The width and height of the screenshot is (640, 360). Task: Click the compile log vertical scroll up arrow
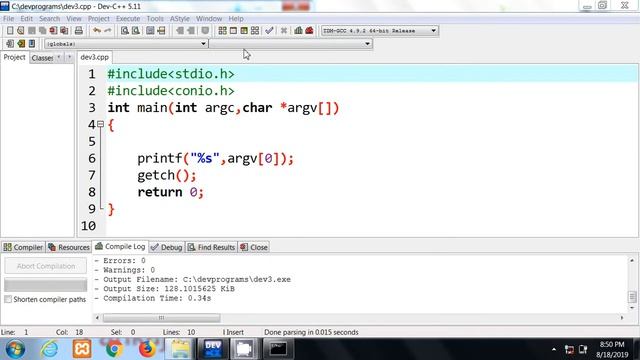click(632, 260)
